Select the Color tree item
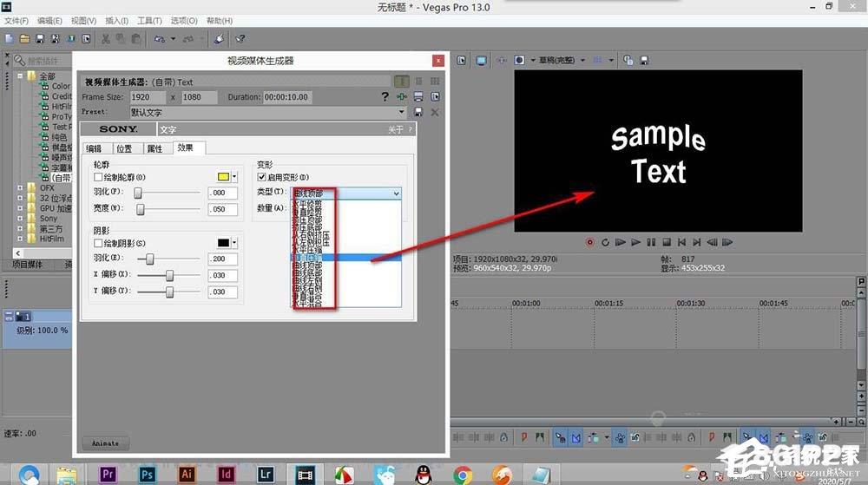The width and height of the screenshot is (868, 485). tap(61, 86)
